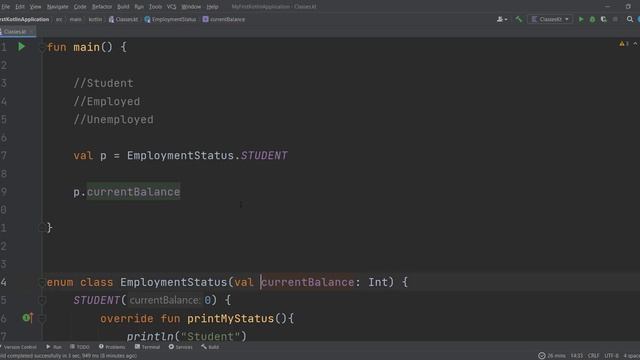Start Debug with the bug icon
640x360 pixels.
pos(592,19)
